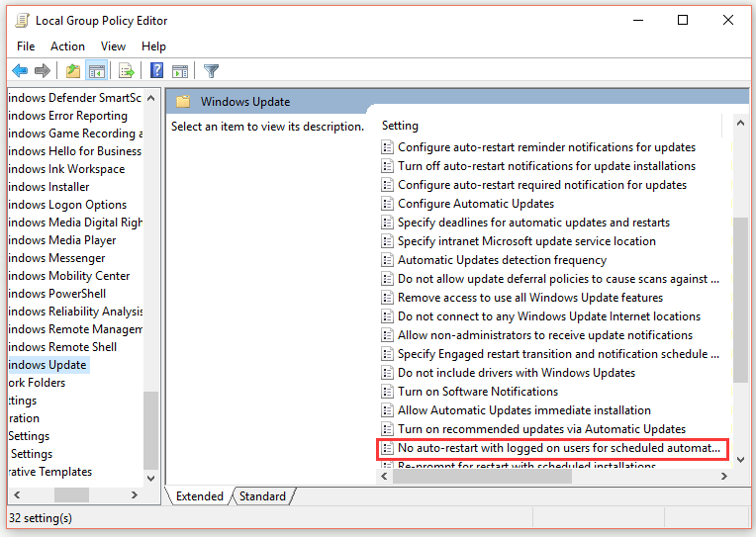Select Work Folders tree item
Screen dimensions: 756x537
[37, 383]
